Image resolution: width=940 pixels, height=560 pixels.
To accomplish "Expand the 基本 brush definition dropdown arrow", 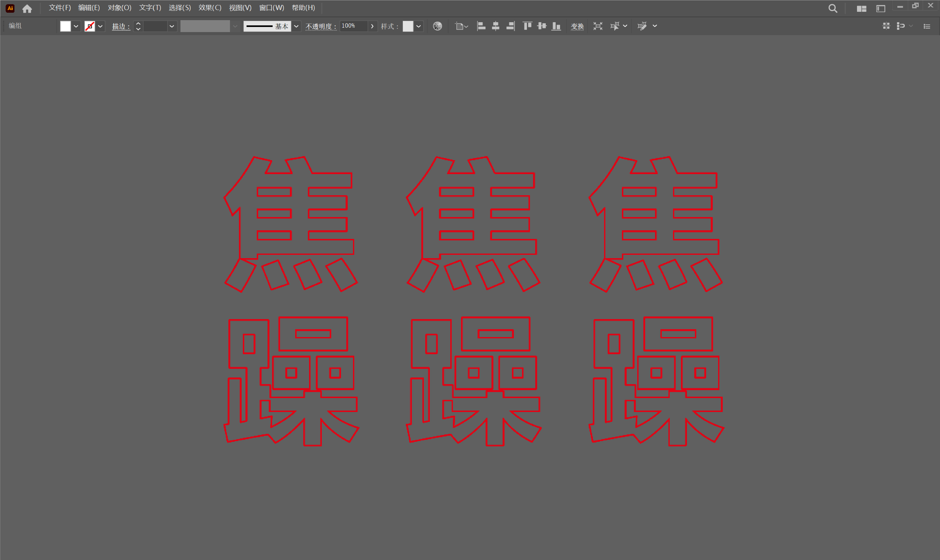I will click(x=296, y=26).
